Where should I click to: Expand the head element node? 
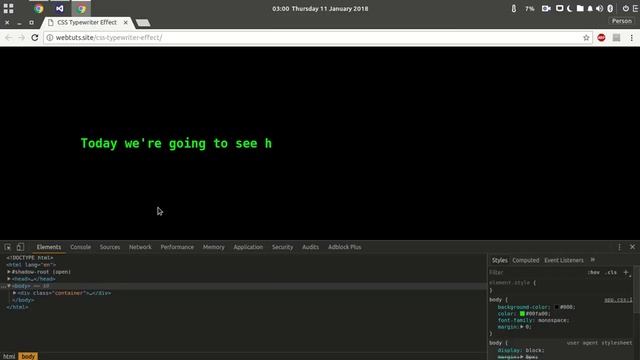point(9,279)
